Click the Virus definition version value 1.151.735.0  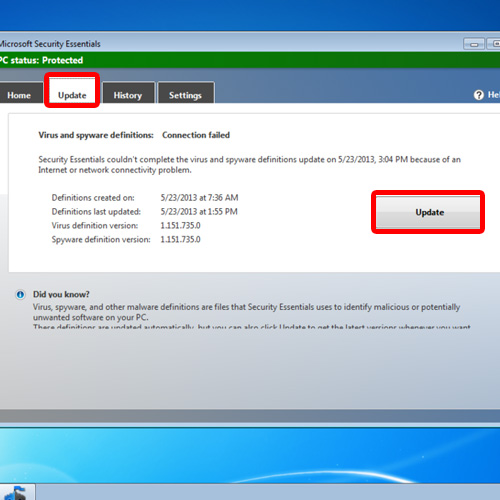click(180, 226)
